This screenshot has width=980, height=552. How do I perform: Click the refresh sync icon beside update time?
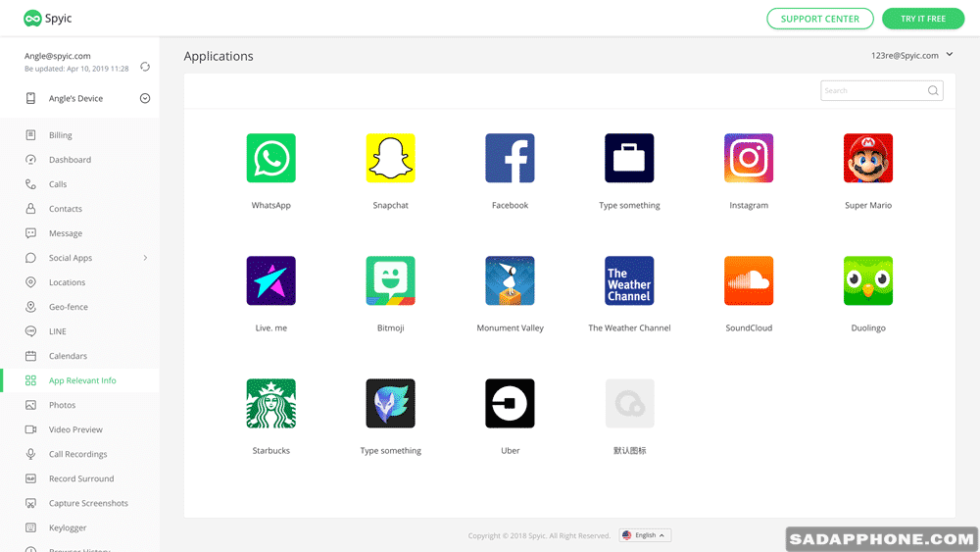[x=145, y=67]
